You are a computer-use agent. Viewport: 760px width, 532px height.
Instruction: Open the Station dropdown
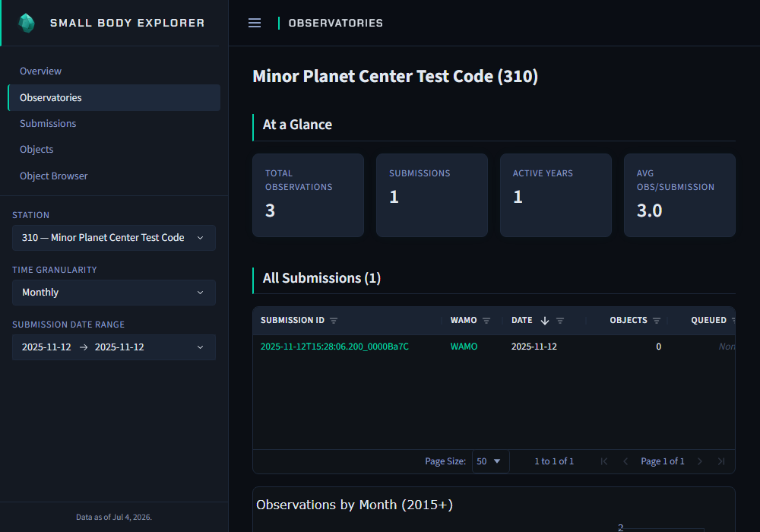[x=114, y=237]
